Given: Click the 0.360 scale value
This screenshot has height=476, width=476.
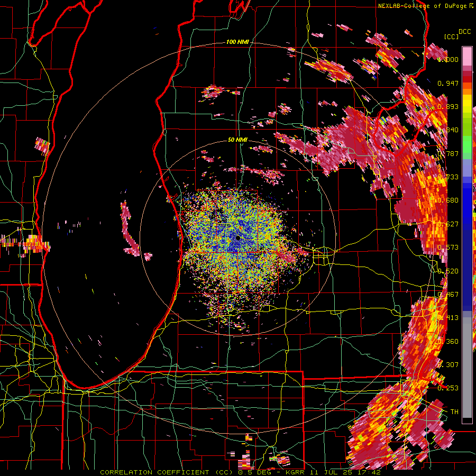Looking at the screenshot, I should point(448,341).
